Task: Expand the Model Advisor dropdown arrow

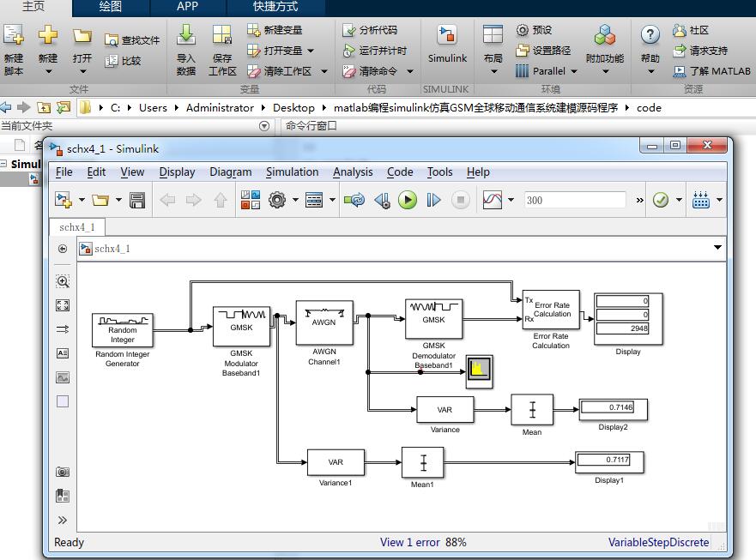Action: (x=679, y=200)
